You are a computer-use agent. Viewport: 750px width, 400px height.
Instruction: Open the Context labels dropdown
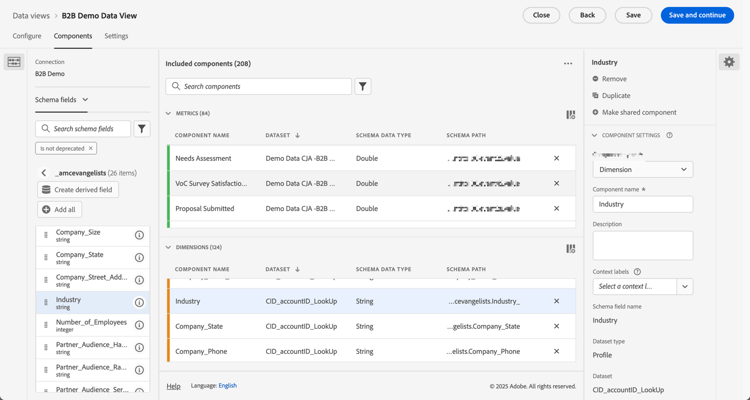[x=685, y=287]
